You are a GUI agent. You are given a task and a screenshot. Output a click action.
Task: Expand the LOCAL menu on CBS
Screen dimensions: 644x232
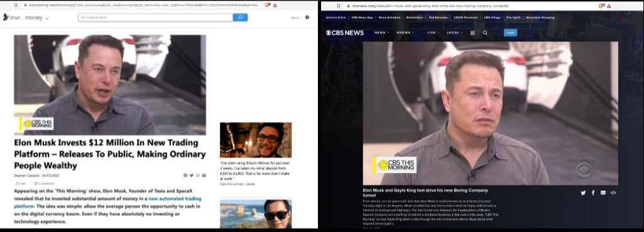click(455, 33)
